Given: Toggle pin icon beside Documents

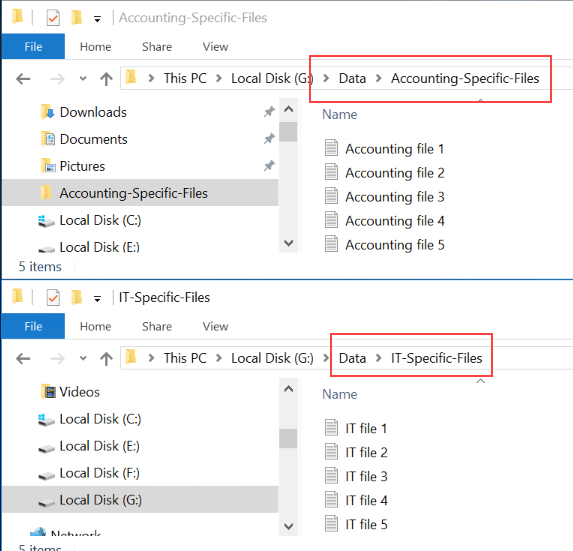Looking at the screenshot, I should point(269,139).
